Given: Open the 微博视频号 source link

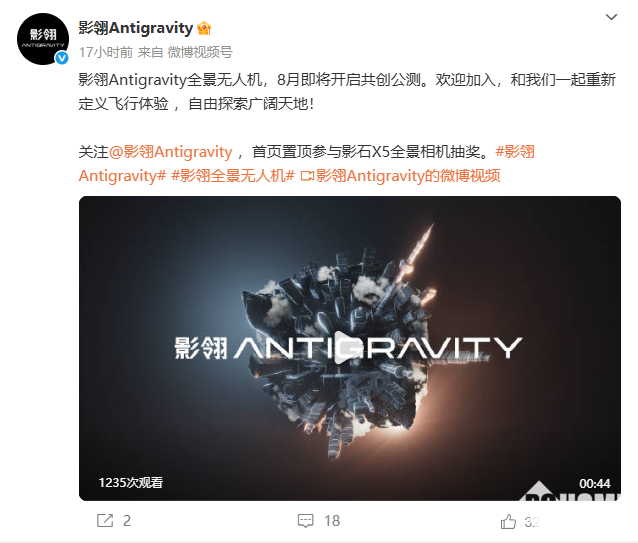Looking at the screenshot, I should coord(200,52).
